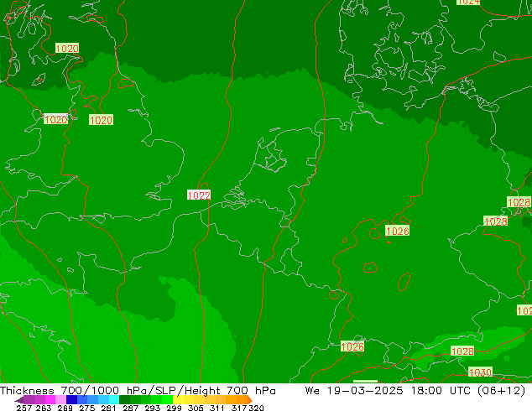Click legend value 317
This screenshot has height=411, width=532.
tap(239, 408)
